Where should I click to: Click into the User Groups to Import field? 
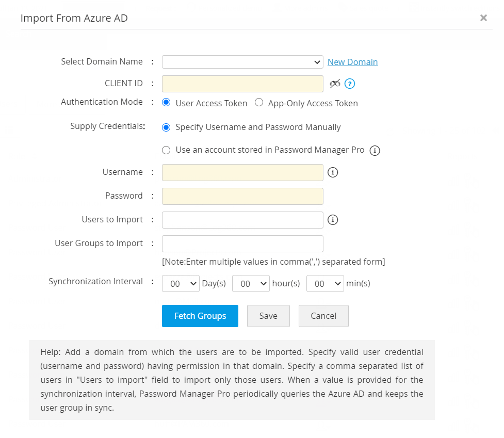(242, 244)
